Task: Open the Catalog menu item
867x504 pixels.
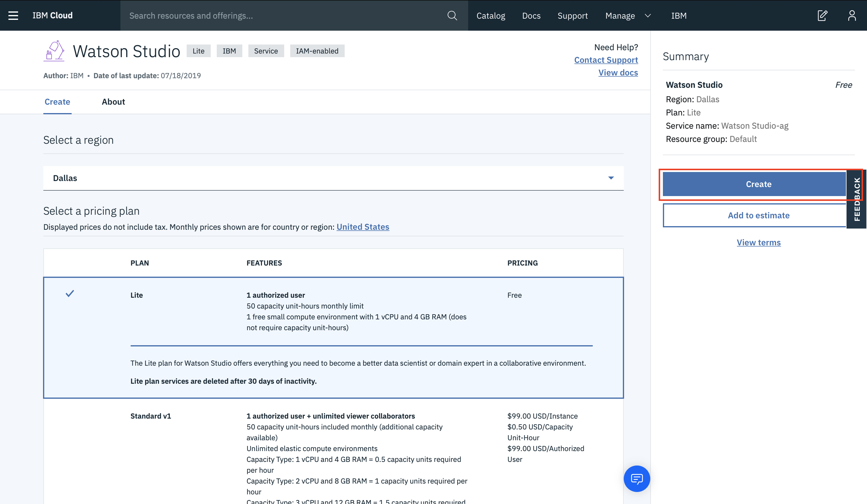Action: tap(491, 15)
